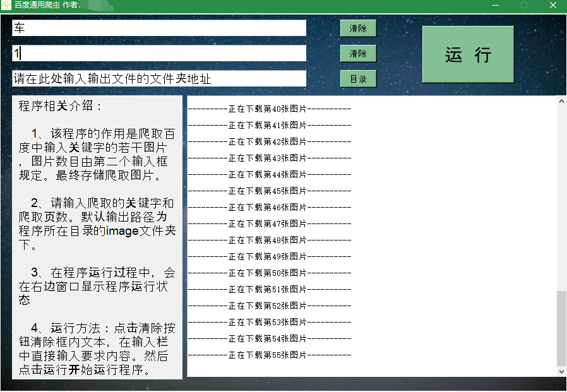Click the maximize button of the window
The width and height of the screenshot is (567, 392).
(x=524, y=6)
